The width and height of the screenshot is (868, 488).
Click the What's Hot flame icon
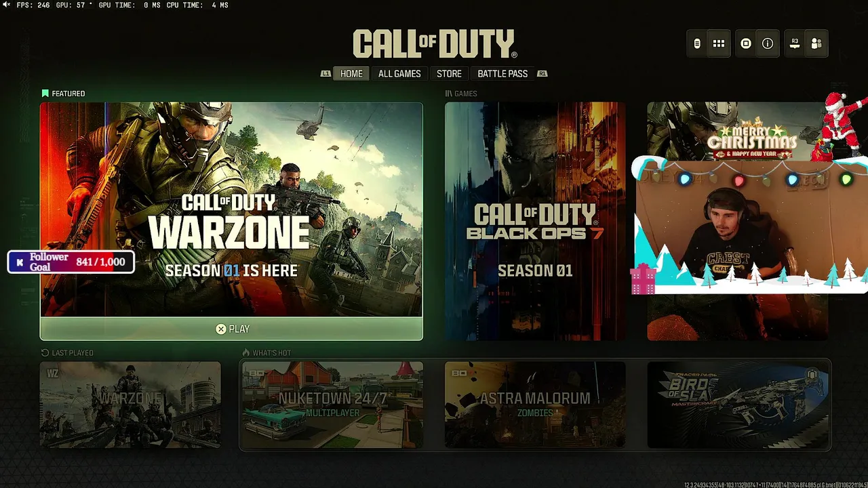[x=245, y=352]
